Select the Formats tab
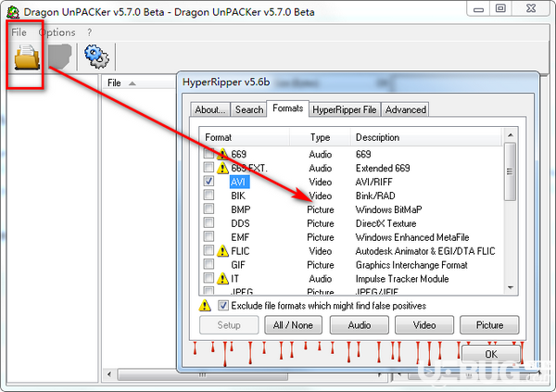This screenshot has height=392, width=556. tap(287, 108)
